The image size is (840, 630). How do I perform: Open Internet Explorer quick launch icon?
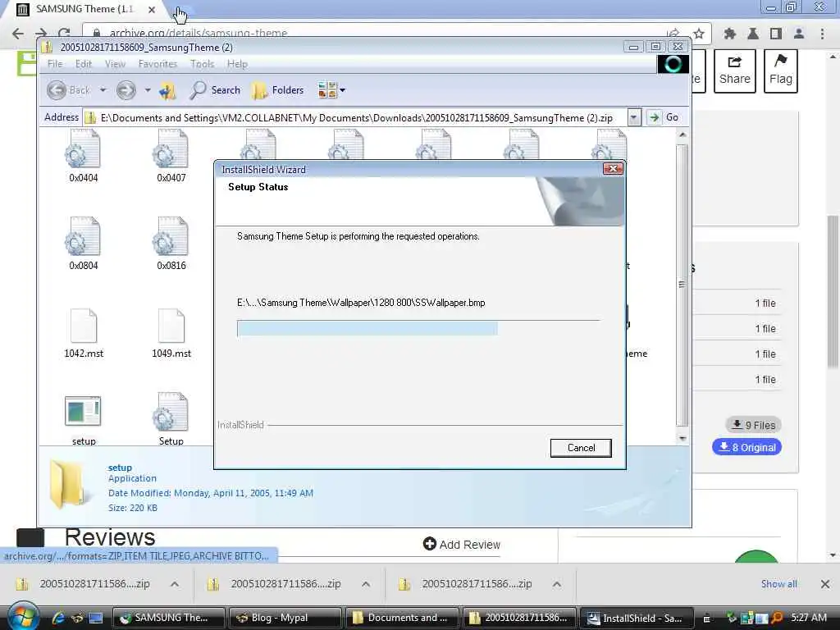point(58,618)
